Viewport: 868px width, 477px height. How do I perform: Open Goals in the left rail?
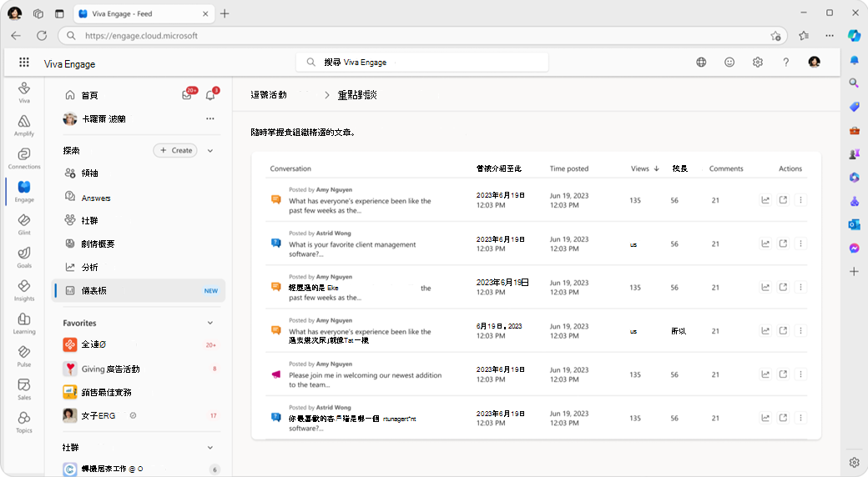click(24, 258)
